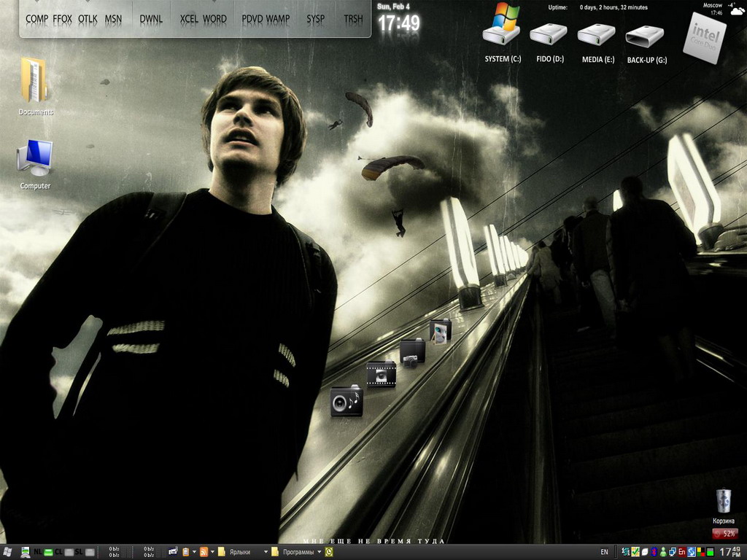Image resolution: width=747 pixels, height=560 pixels.
Task: Open the RSS feed dropdown arrow
Action: click(x=212, y=553)
